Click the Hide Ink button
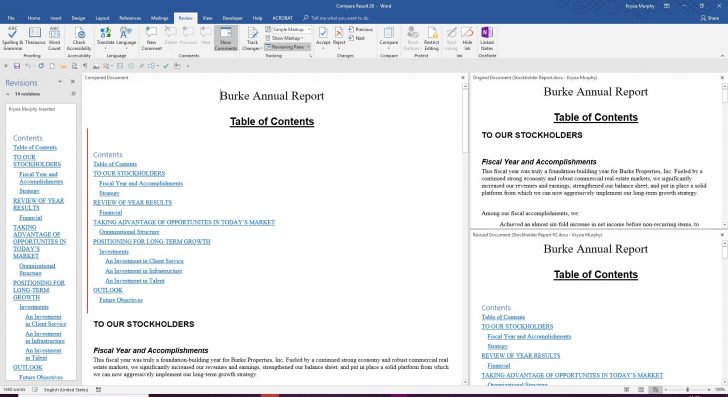The width and height of the screenshot is (728, 397). pyautogui.click(x=467, y=38)
